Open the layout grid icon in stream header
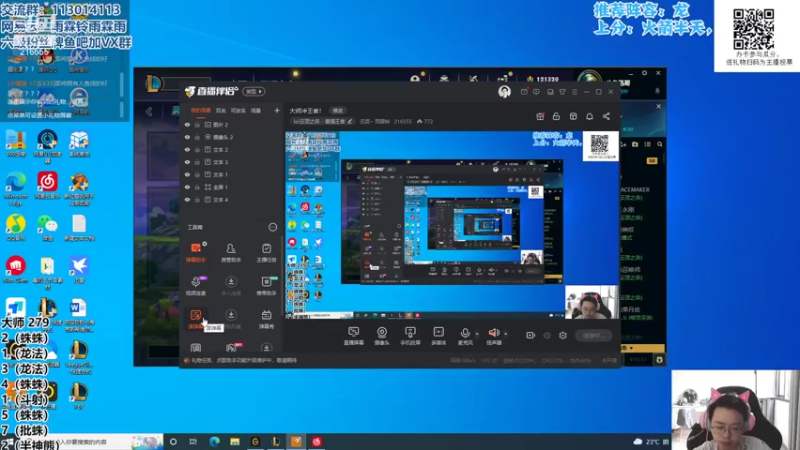Viewport: 800px width, 450px height. (573, 116)
